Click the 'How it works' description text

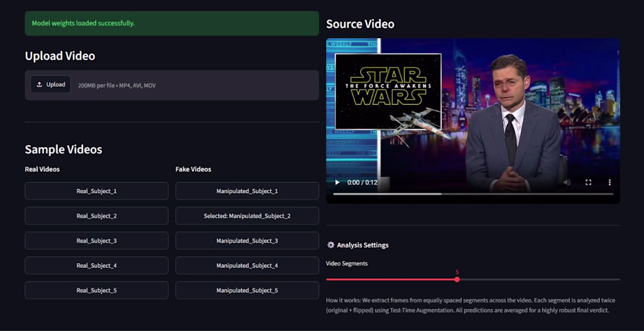(x=471, y=305)
